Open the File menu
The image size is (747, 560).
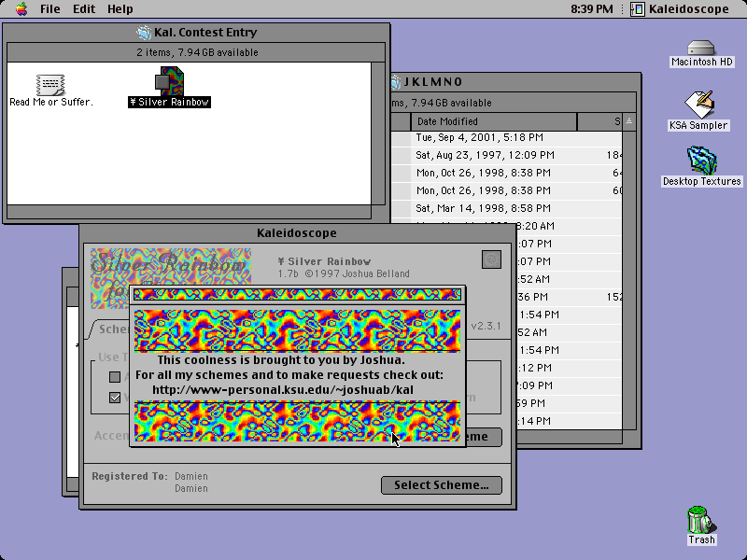coord(50,8)
